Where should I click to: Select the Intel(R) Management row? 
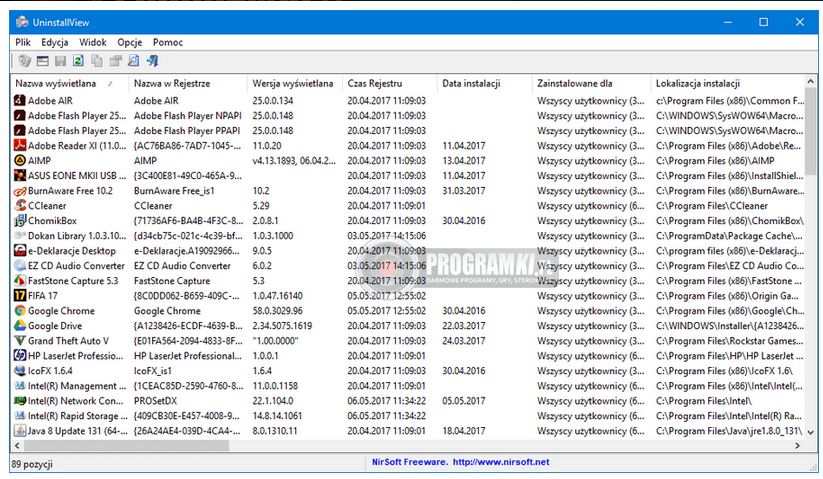pos(408,386)
